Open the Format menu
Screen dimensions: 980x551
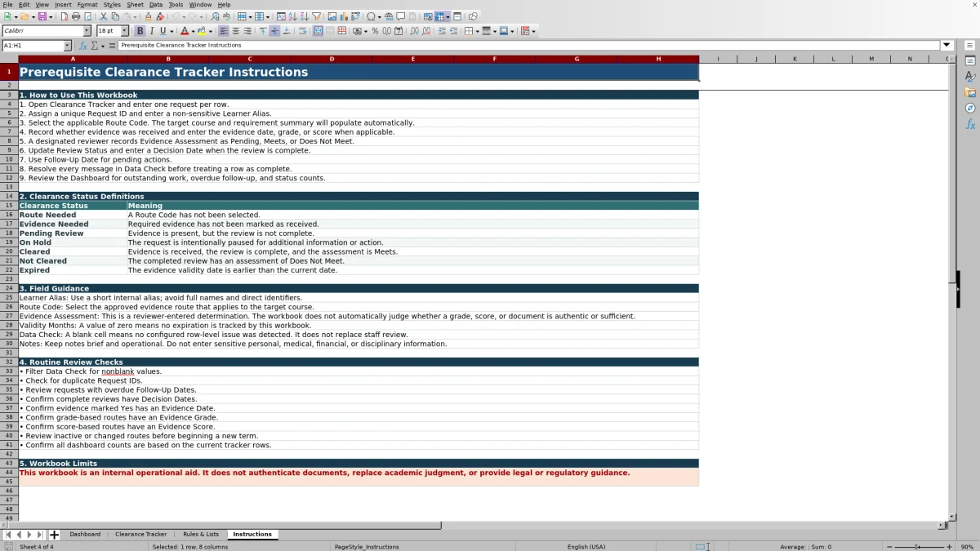tap(87, 4)
